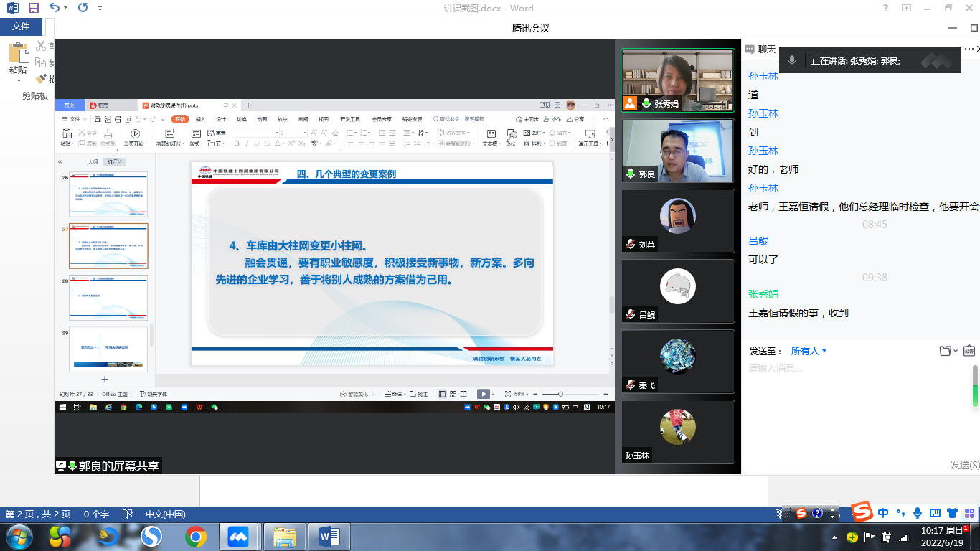980x551 pixels.
Task: Show hidden system tray icons arrow
Action: 835,537
